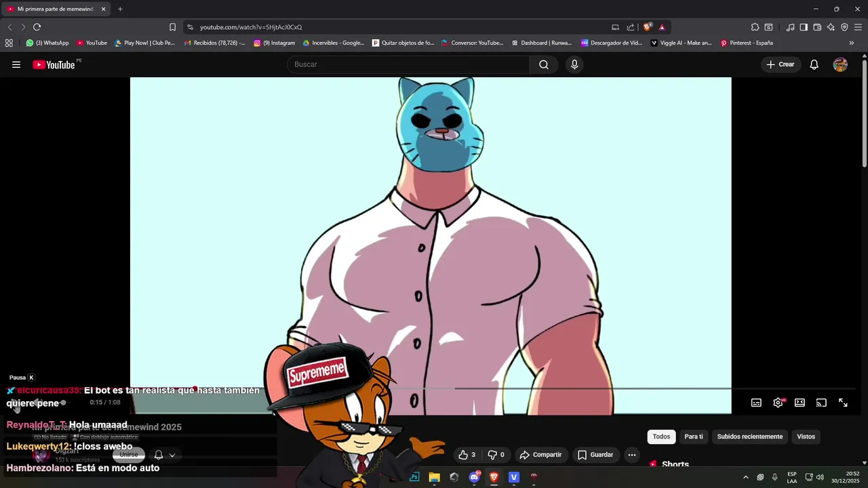868x488 pixels.
Task: Click the Crear button
Action: click(781, 64)
